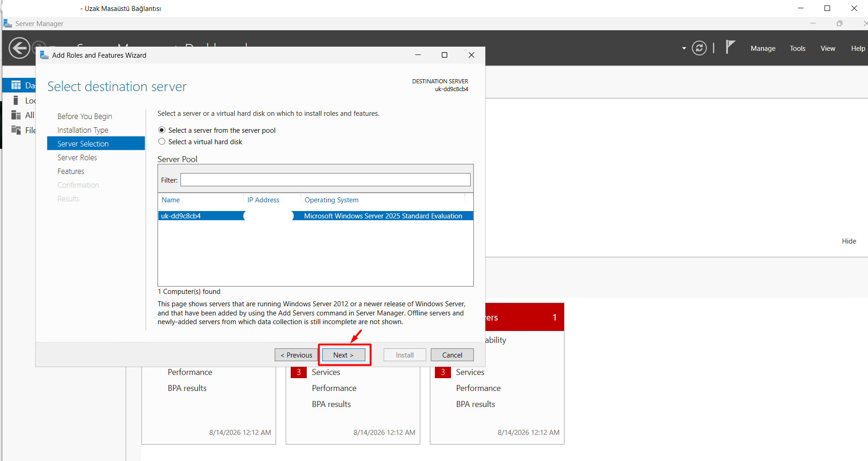Click the '1 Computer(s) found' text
The height and width of the screenshot is (461, 868).
coord(189,292)
